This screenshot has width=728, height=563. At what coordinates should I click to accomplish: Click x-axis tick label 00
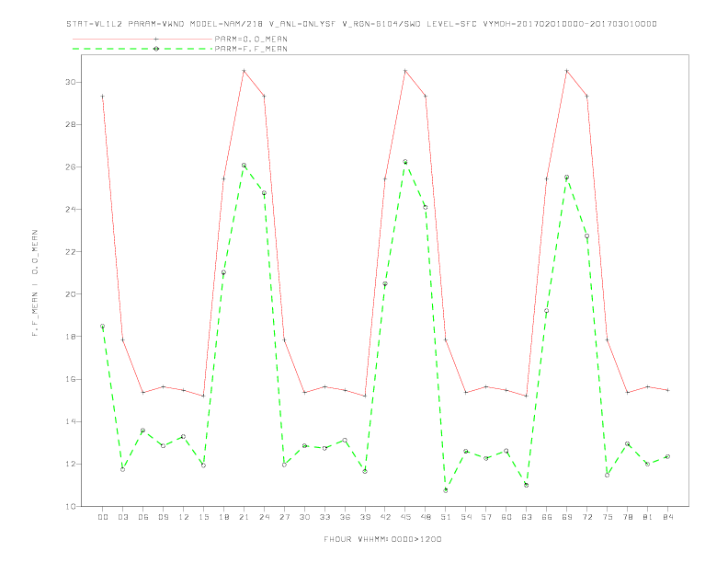tap(103, 517)
